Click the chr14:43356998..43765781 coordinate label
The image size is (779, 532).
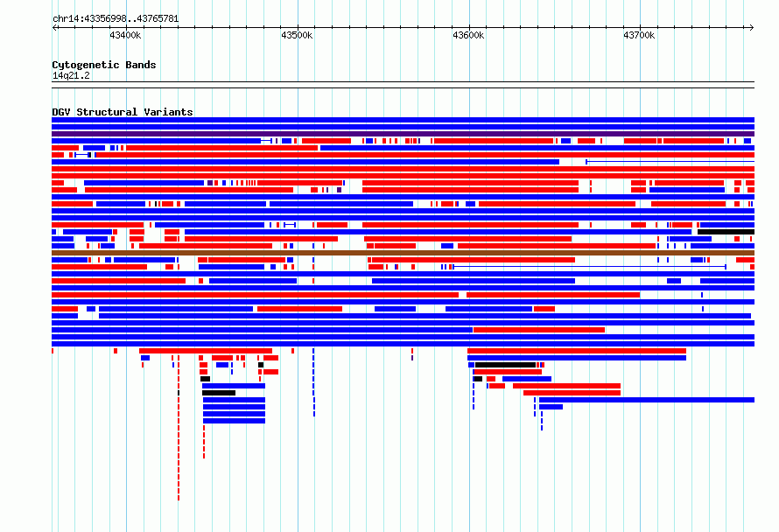(116, 18)
